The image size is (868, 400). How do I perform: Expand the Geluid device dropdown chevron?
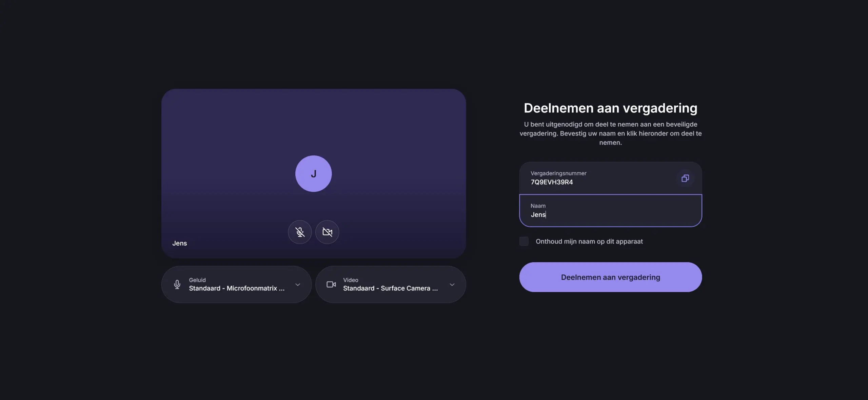coord(298,285)
